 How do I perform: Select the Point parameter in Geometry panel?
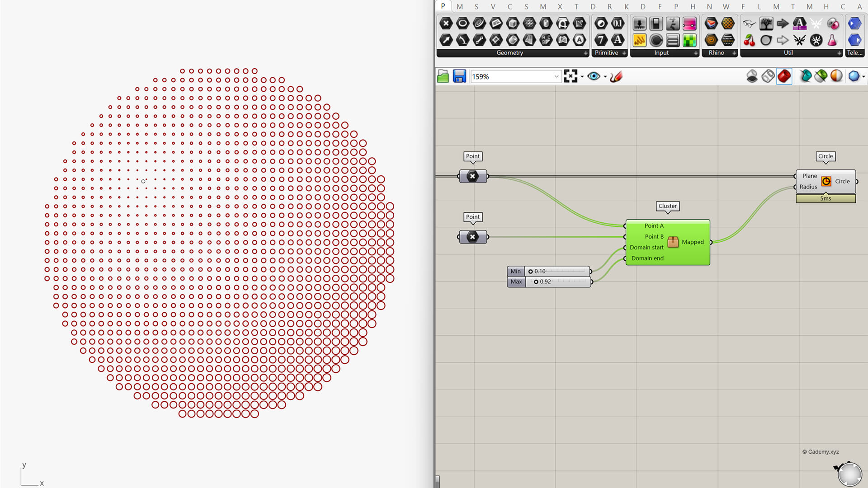[x=446, y=23]
